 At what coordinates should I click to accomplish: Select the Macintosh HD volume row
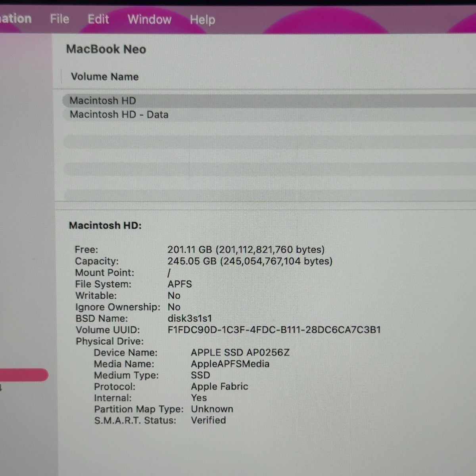tap(269, 101)
